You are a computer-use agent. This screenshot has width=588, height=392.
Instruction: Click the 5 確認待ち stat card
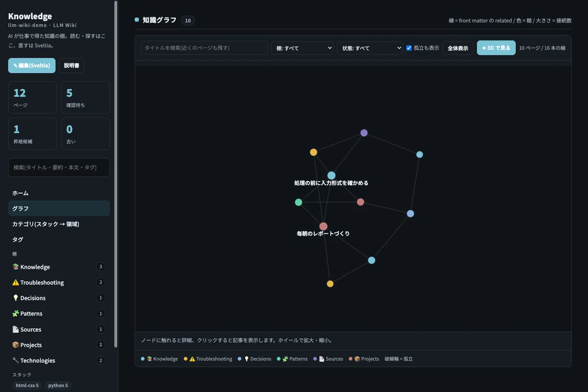point(85,98)
